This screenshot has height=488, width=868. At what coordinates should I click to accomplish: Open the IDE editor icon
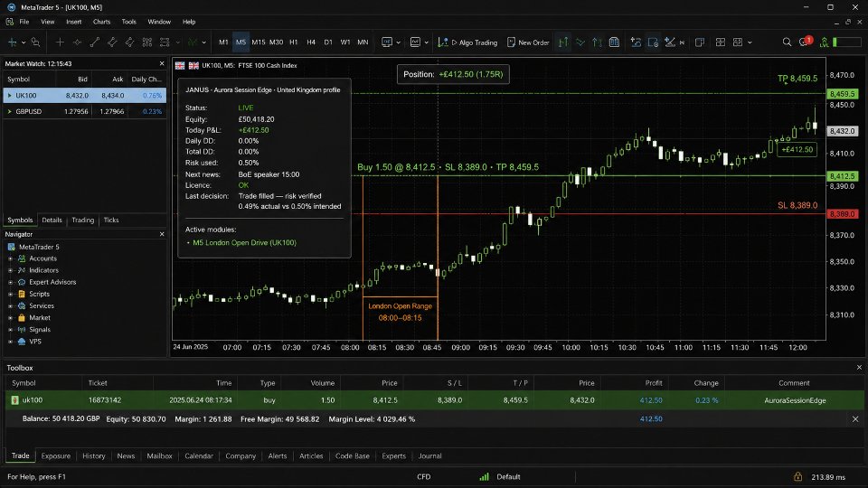pos(387,42)
